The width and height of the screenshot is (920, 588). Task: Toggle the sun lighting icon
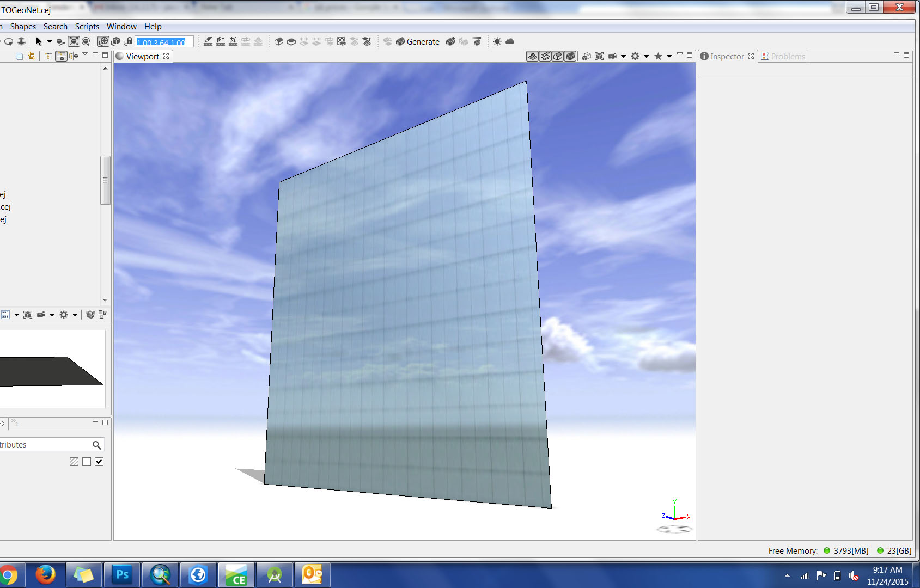click(497, 41)
